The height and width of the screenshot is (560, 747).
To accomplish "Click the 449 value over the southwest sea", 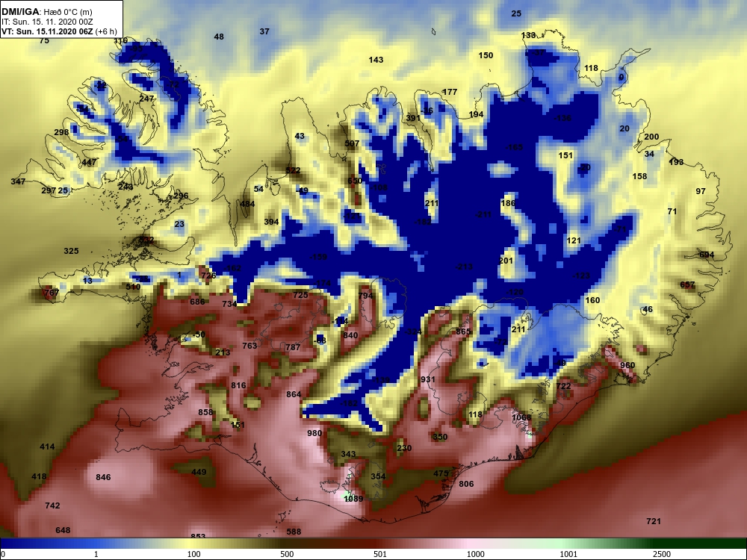I will 199,471.
